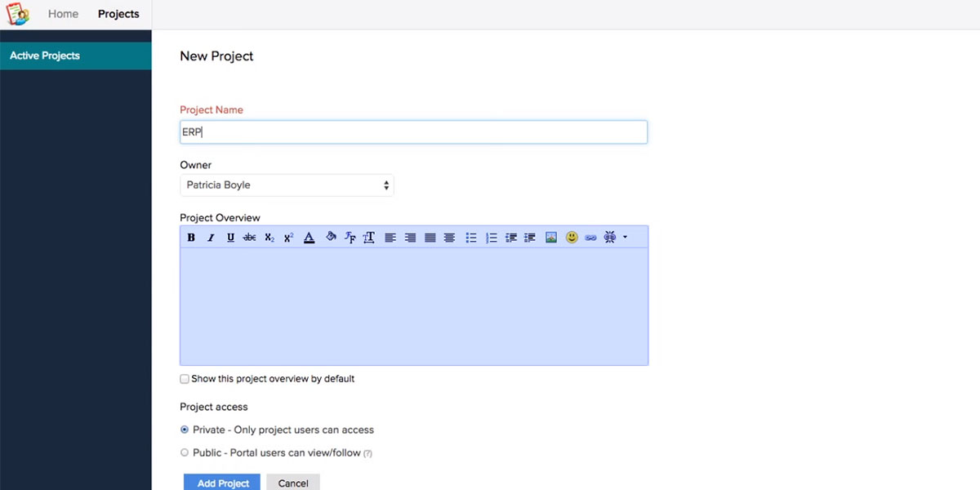The width and height of the screenshot is (980, 490).
Task: Cancel the new project form
Action: coord(293,482)
